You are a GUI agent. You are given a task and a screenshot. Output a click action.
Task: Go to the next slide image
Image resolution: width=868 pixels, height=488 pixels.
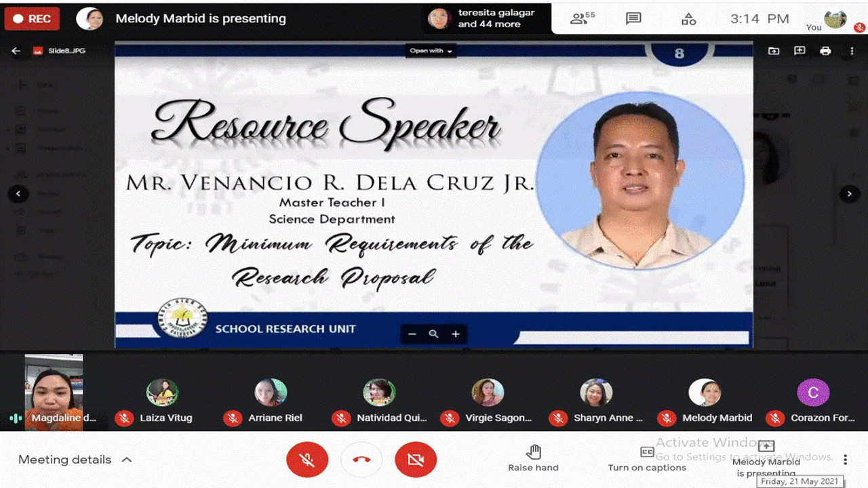[x=849, y=194]
